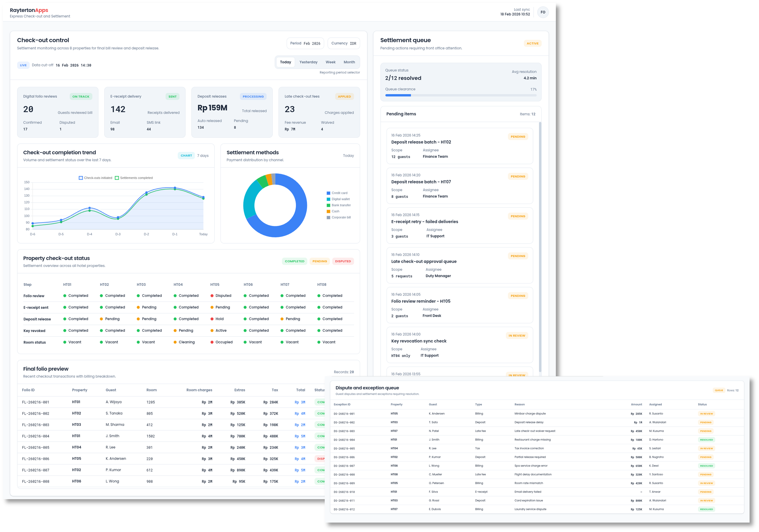Open the Currency IDR selector
Viewport: 759px width, 532px height.
[344, 43]
